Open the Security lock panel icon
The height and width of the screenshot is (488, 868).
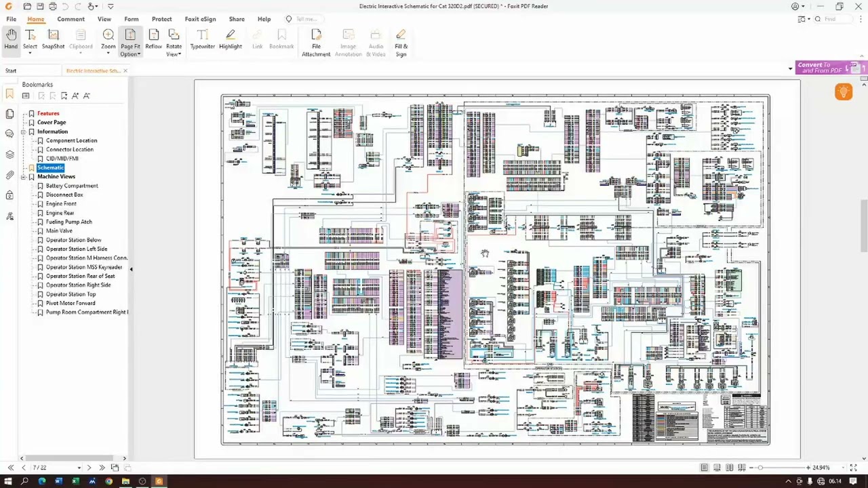[x=9, y=195]
